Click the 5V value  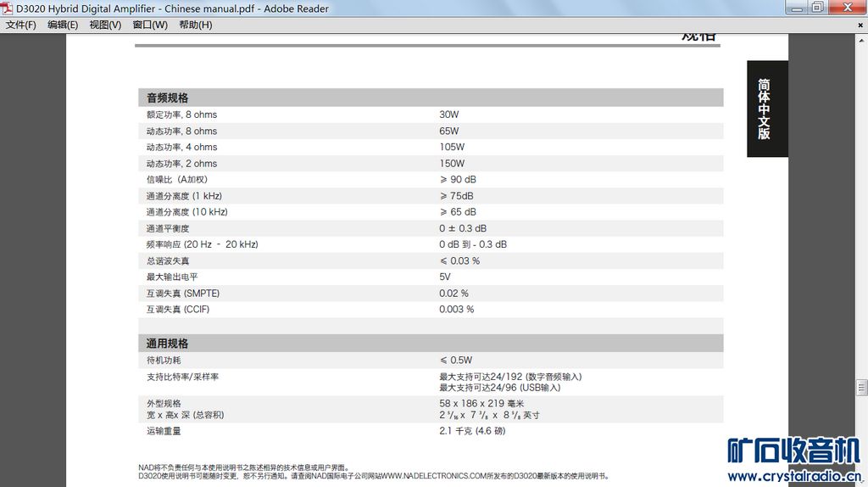pos(445,277)
